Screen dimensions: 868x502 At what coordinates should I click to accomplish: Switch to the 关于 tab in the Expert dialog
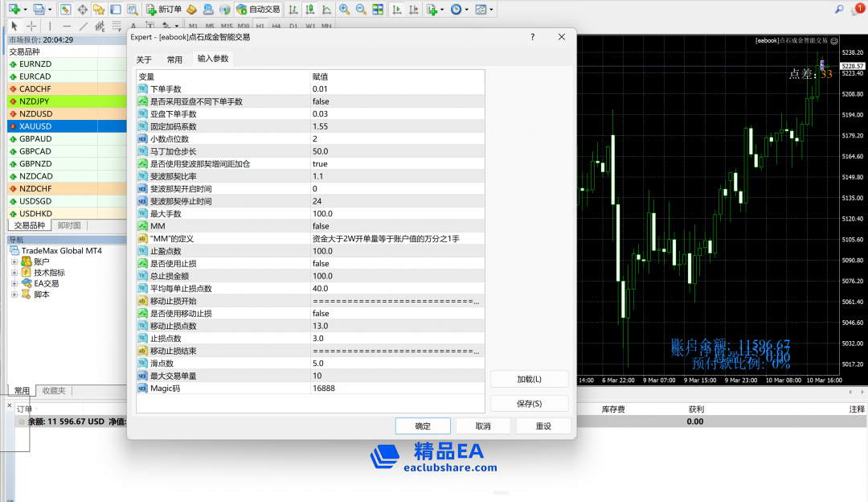click(x=144, y=60)
